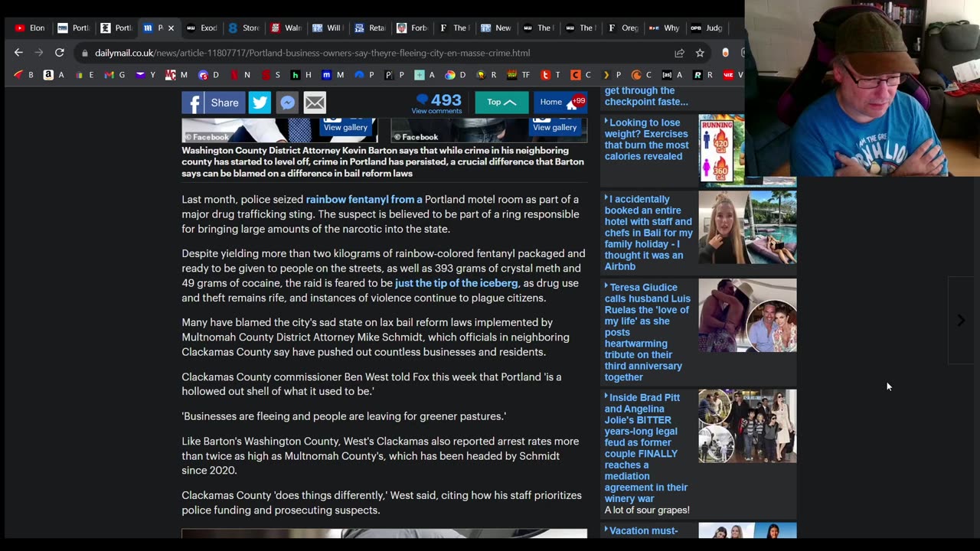
Task: Open the '[as] A' bookmark
Action: point(672,75)
